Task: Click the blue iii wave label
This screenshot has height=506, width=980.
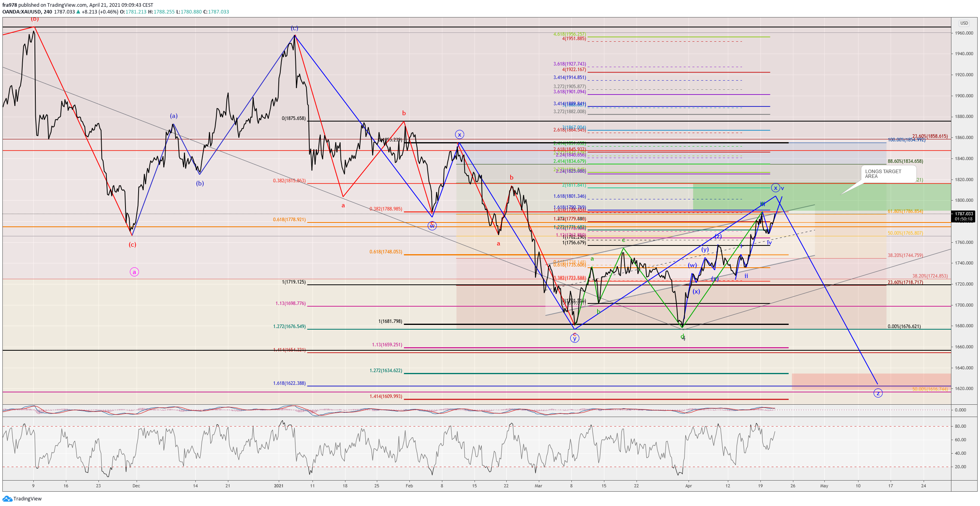Action: coord(763,204)
